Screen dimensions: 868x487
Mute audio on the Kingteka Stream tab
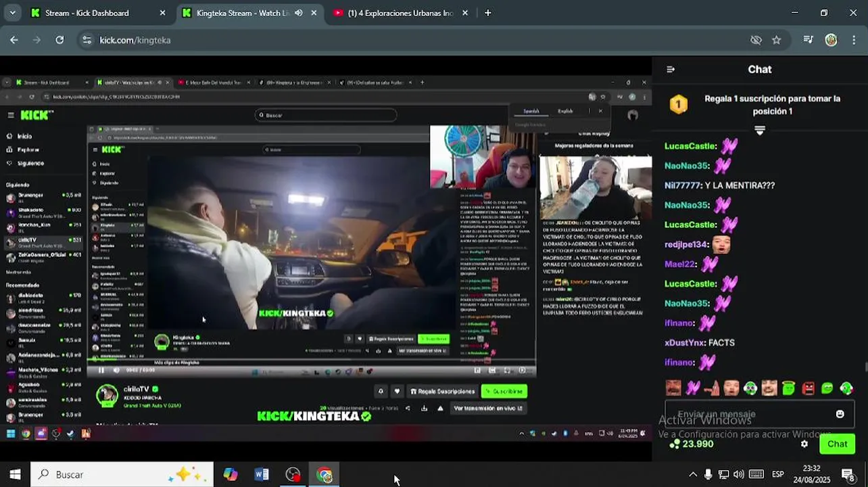[299, 13]
